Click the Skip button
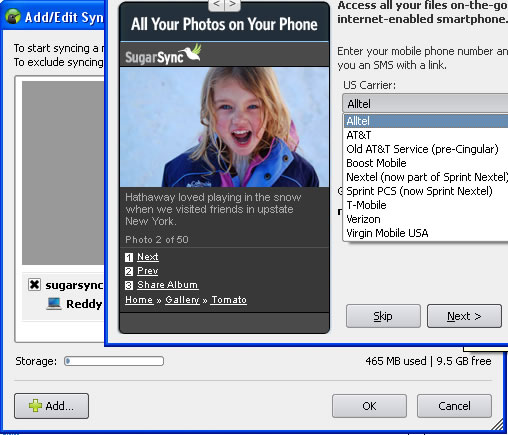Image resolution: width=508 pixels, height=435 pixels. point(383,316)
